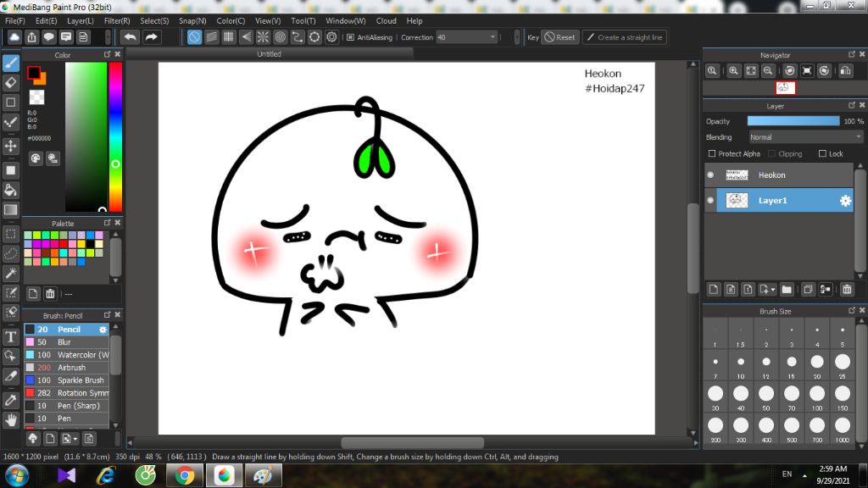Screen dimensions: 868x488
Task: Show hidden system tray icons
Action: coord(805,474)
